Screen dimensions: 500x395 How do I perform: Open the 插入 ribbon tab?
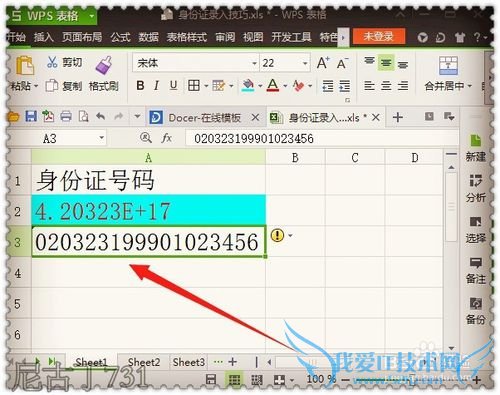click(x=44, y=37)
